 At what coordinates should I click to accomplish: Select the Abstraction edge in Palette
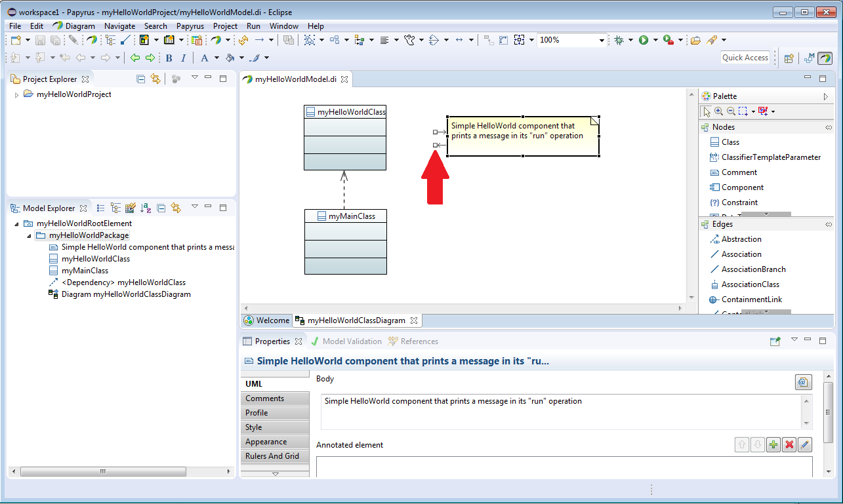click(x=735, y=239)
